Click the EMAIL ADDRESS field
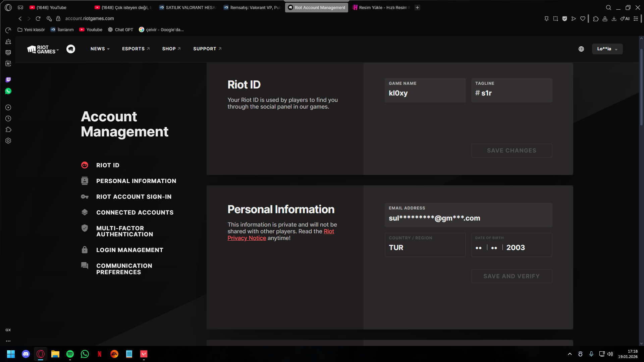The image size is (644, 362). click(x=468, y=215)
